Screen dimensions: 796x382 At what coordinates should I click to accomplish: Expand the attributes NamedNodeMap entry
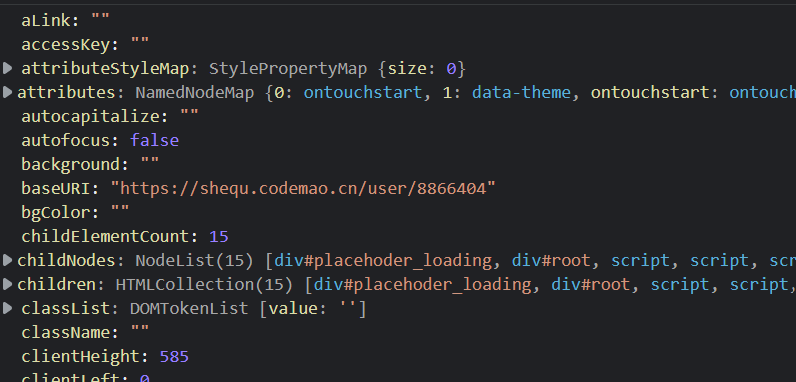click(7, 92)
